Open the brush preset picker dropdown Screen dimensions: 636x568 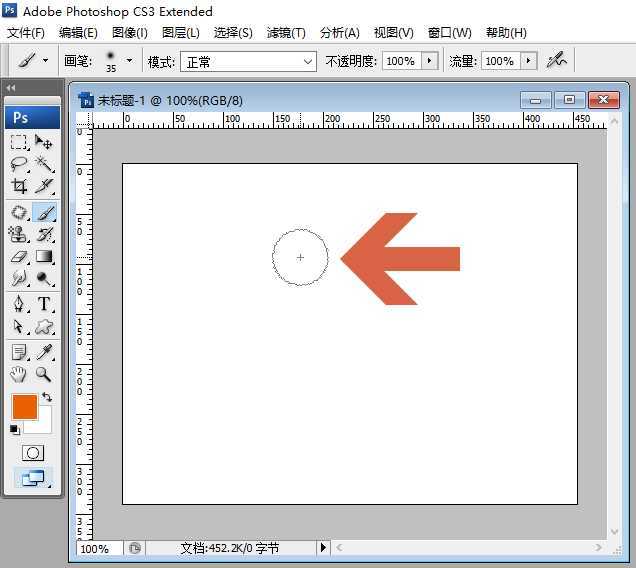tap(129, 61)
